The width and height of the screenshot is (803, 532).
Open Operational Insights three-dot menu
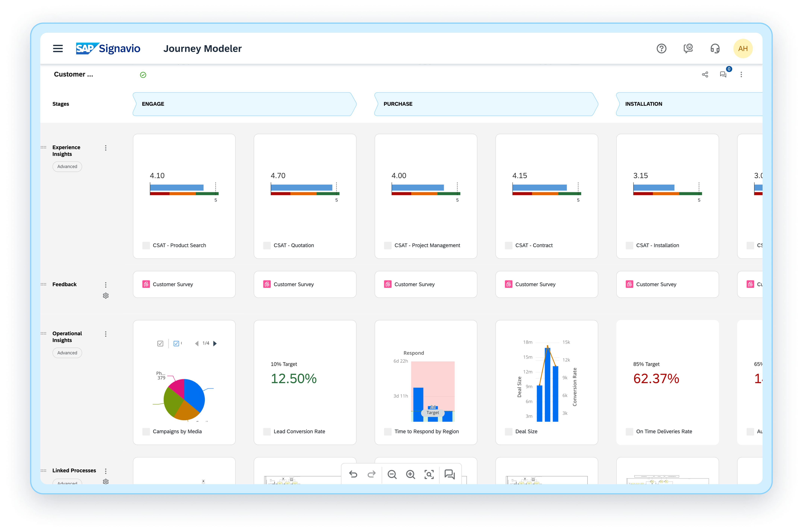coord(106,334)
